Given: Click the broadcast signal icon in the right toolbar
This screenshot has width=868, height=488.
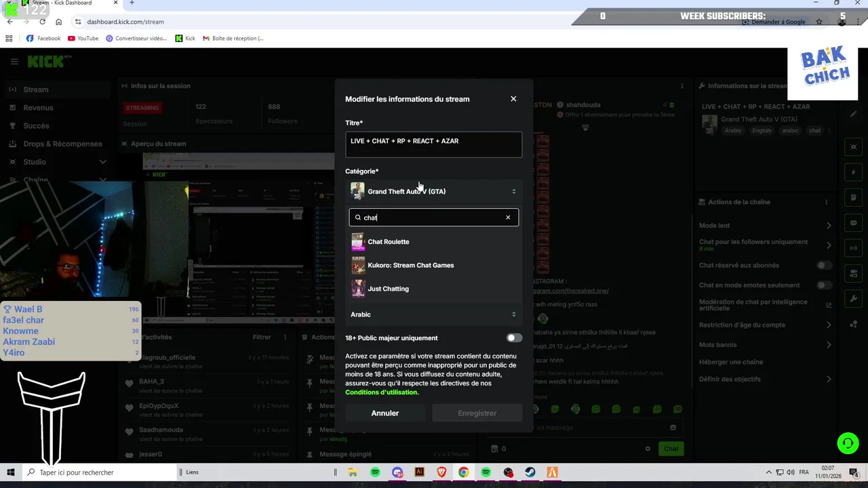Looking at the screenshot, I should (854, 248).
